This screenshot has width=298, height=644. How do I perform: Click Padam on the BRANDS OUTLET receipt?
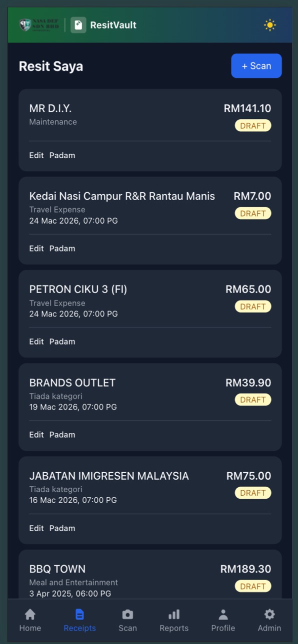point(62,435)
